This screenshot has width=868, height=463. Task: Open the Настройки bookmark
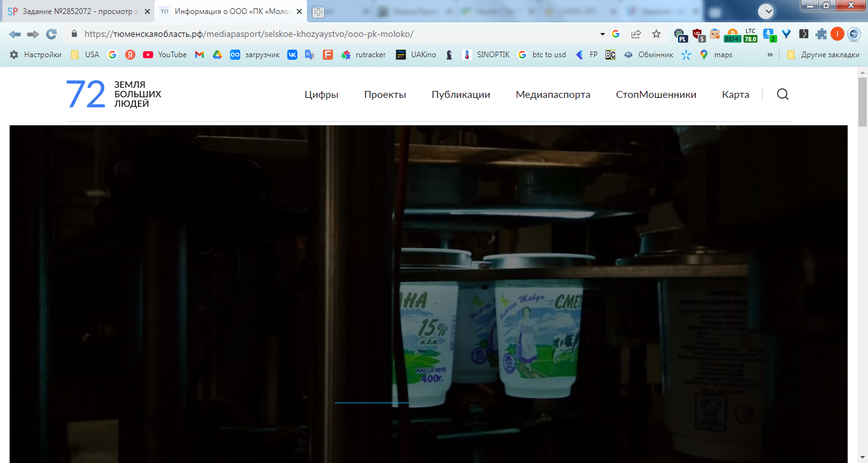coord(36,55)
